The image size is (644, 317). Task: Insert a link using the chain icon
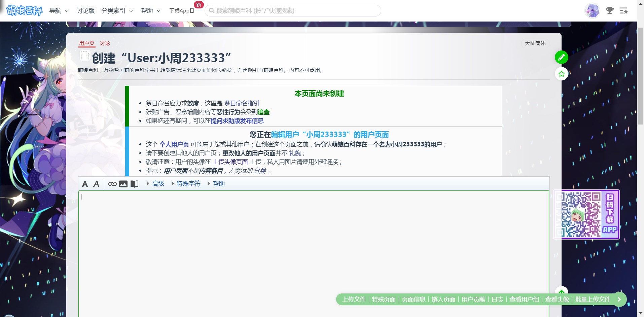(112, 184)
